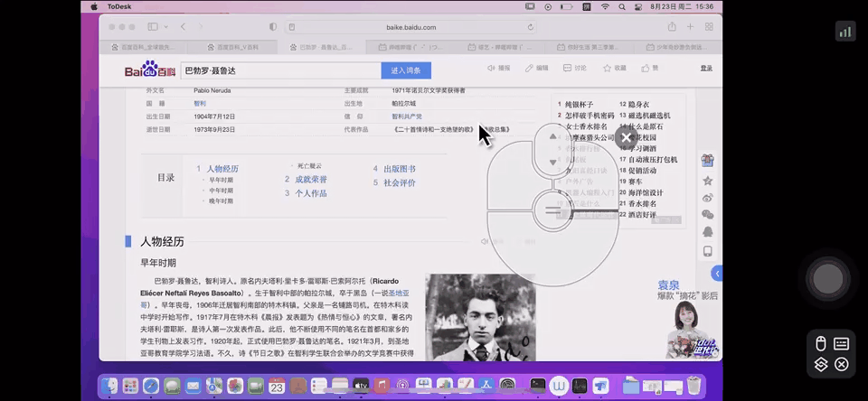
Task: Click the Safari share icon
Action: point(672,26)
